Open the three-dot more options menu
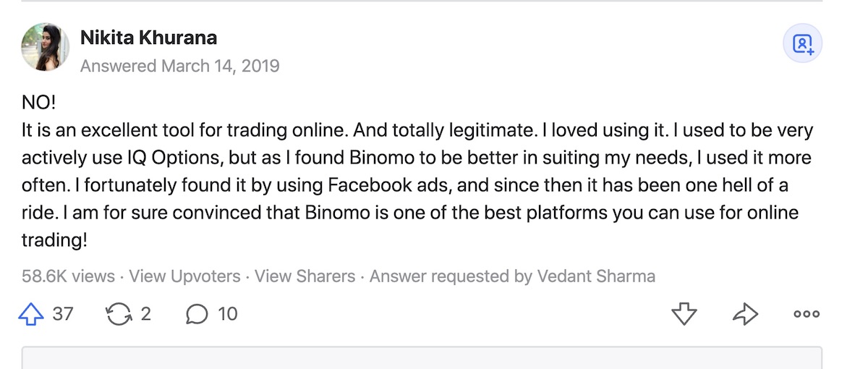Screen dimensions: 868x369 pyautogui.click(x=807, y=314)
